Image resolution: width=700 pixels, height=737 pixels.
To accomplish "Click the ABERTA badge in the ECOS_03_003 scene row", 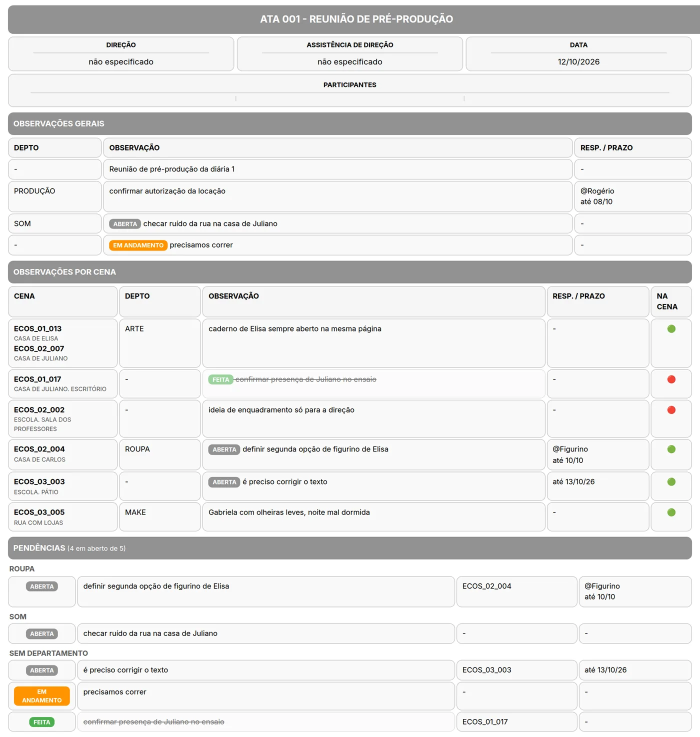I will pos(224,482).
